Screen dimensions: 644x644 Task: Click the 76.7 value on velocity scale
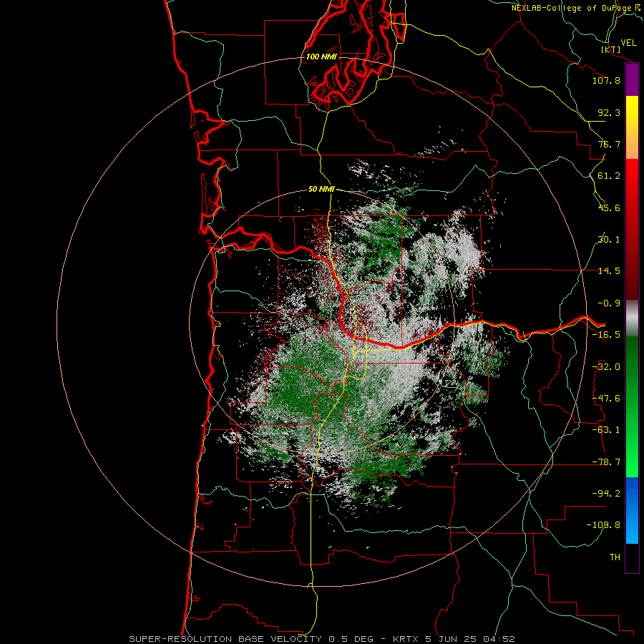point(609,144)
